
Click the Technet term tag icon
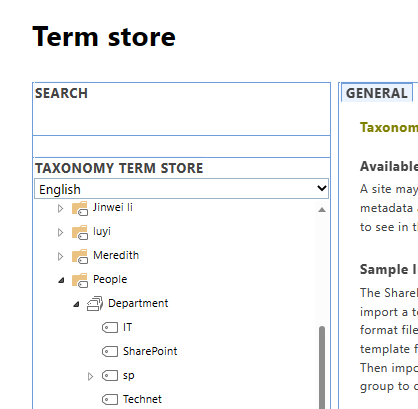[x=110, y=399]
